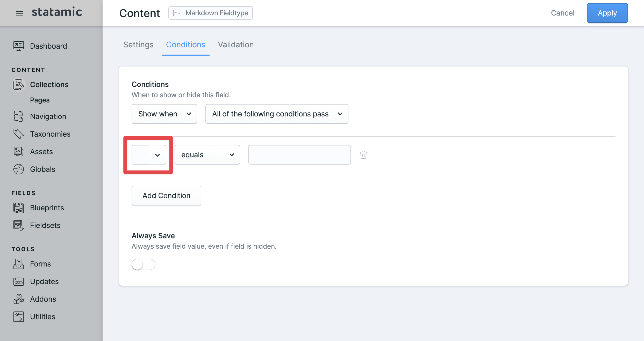Open the equals operator dropdown
This screenshot has width=644, height=341.
207,154
